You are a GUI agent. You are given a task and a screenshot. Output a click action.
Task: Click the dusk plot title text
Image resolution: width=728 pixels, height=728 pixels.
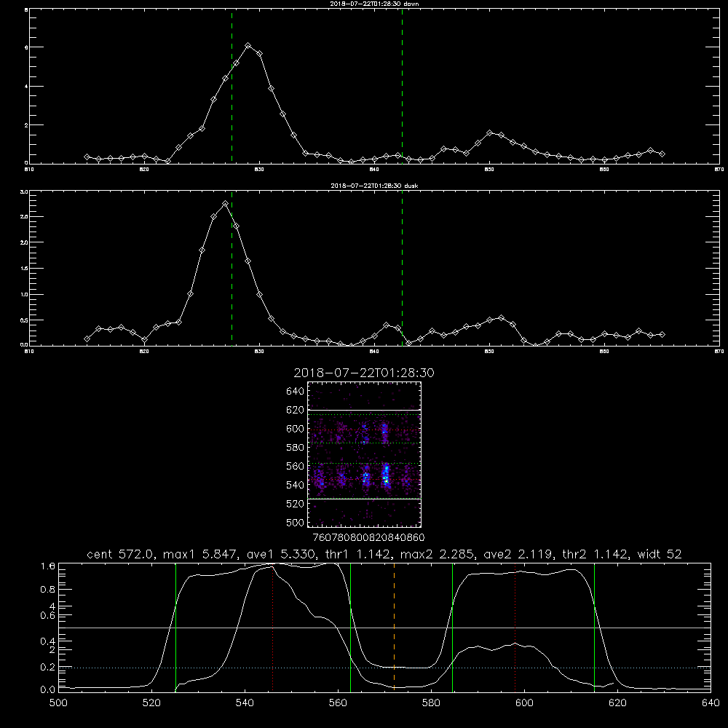tap(374, 186)
